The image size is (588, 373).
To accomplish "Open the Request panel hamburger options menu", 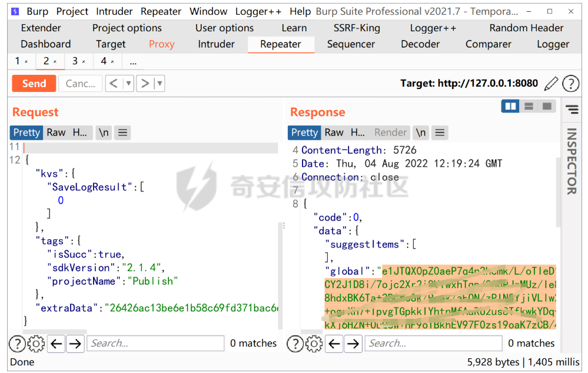I will pos(122,133).
